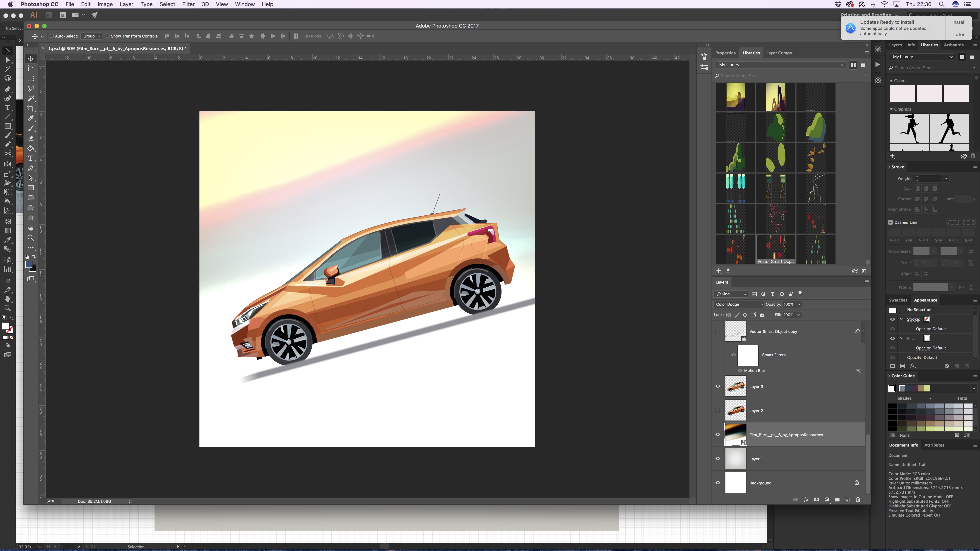
Task: Select the Ellipse shape tool
Action: (31, 208)
